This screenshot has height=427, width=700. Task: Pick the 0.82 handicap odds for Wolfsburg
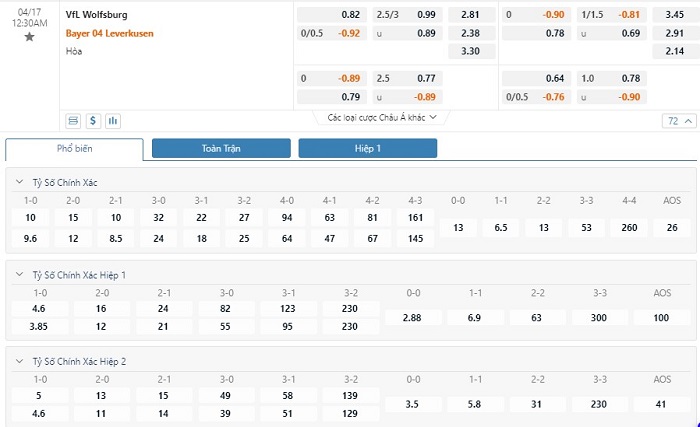pos(350,15)
